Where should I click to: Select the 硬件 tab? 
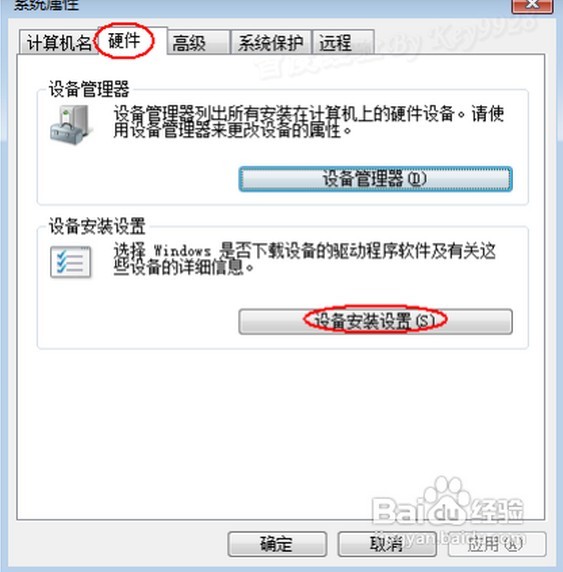(x=124, y=40)
